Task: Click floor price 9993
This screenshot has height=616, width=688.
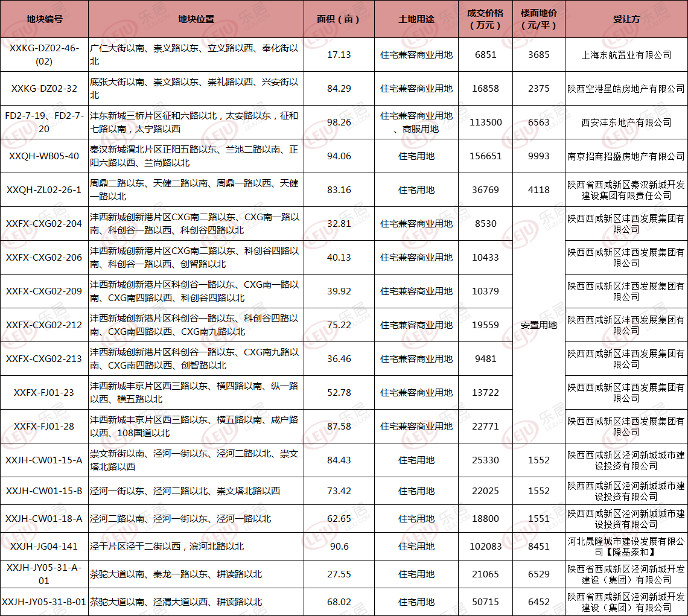Action: pos(539,156)
